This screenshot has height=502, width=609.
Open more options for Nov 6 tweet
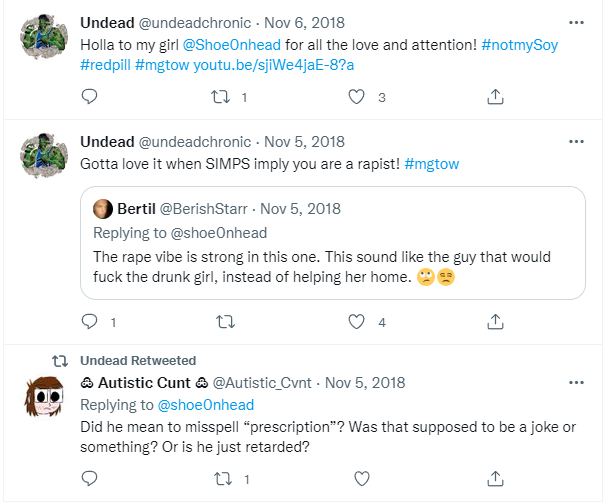click(577, 21)
